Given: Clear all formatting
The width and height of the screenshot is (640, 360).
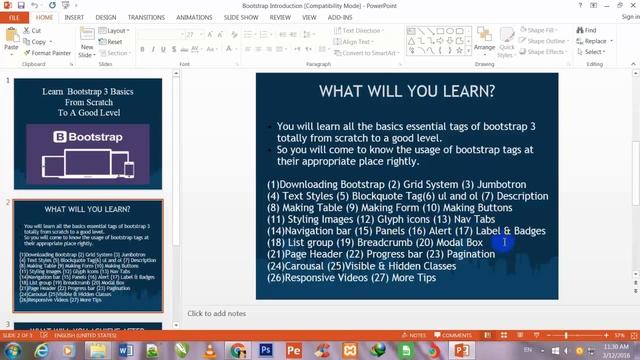Looking at the screenshot, I should (x=234, y=35).
